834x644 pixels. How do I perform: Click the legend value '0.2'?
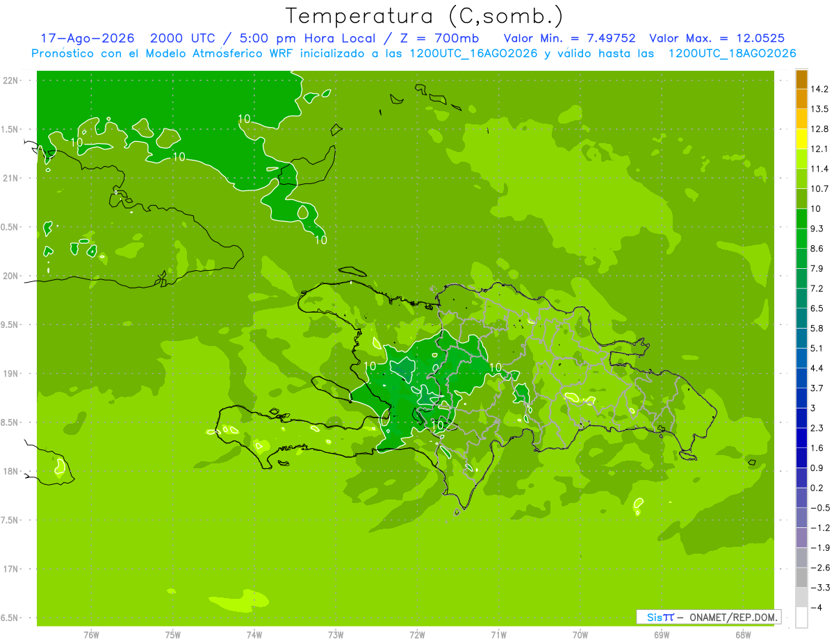[817, 488]
